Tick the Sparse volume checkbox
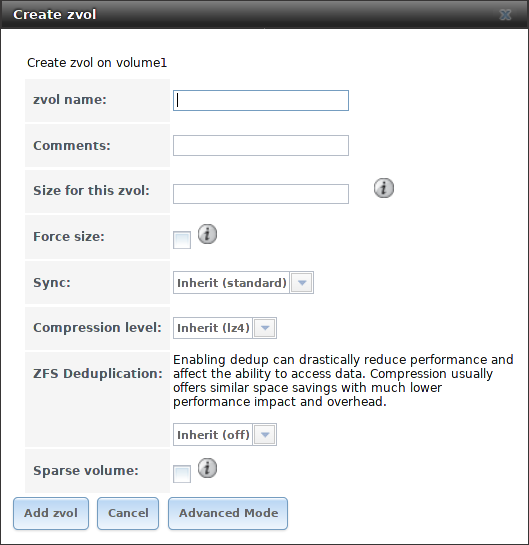 [x=182, y=474]
